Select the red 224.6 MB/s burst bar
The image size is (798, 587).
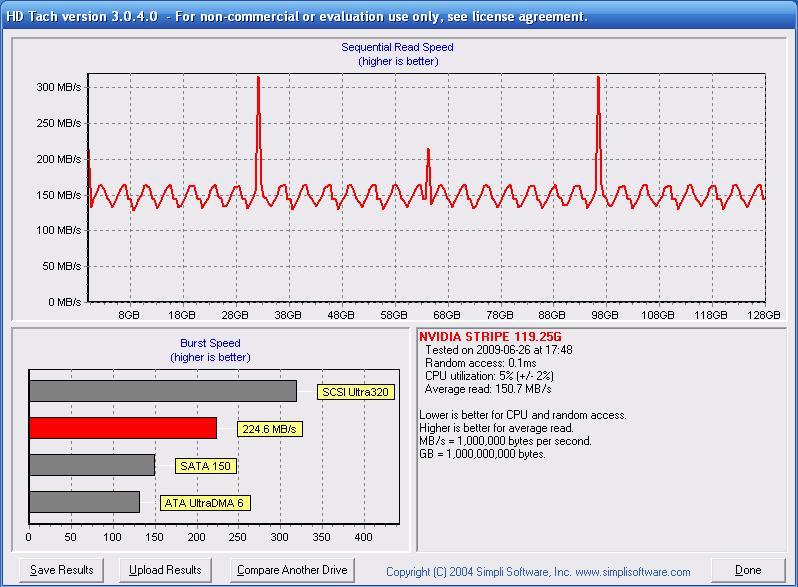(123, 428)
